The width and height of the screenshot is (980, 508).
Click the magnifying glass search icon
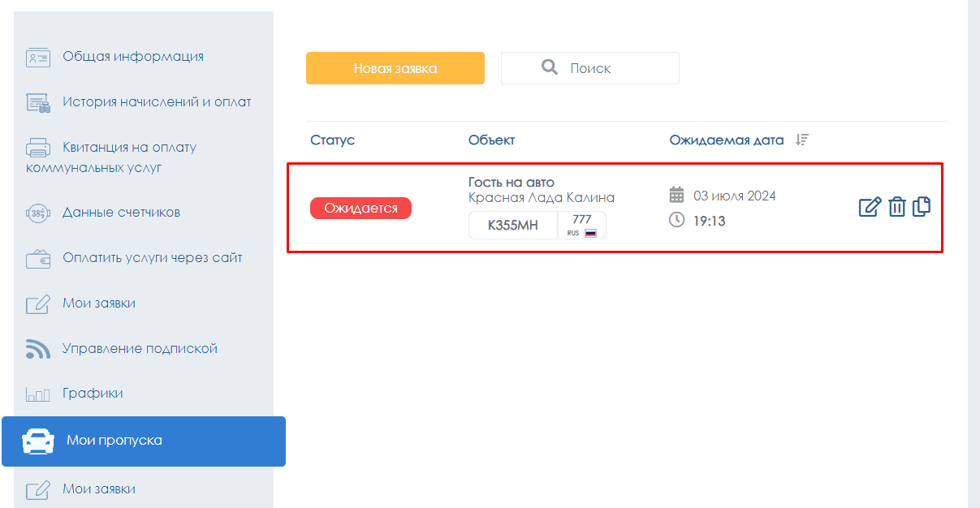click(x=550, y=67)
